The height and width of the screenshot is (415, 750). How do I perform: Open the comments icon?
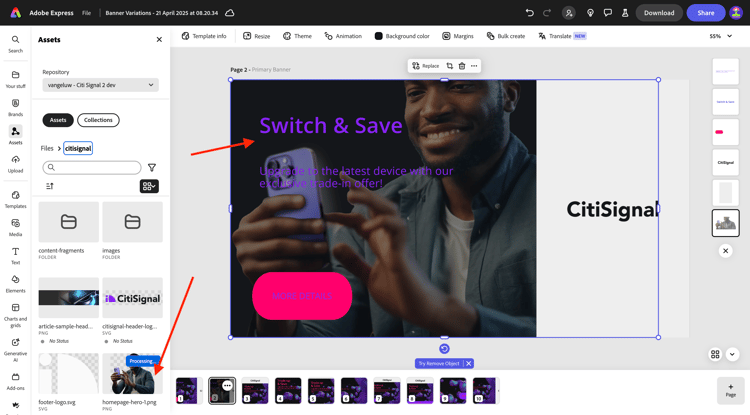607,13
